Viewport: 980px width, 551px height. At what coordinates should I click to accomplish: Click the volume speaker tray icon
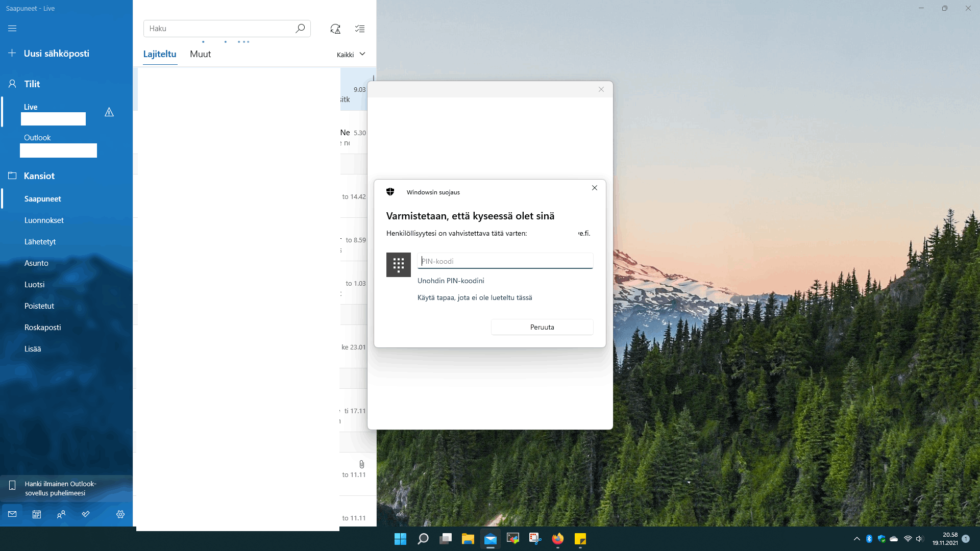pyautogui.click(x=920, y=539)
